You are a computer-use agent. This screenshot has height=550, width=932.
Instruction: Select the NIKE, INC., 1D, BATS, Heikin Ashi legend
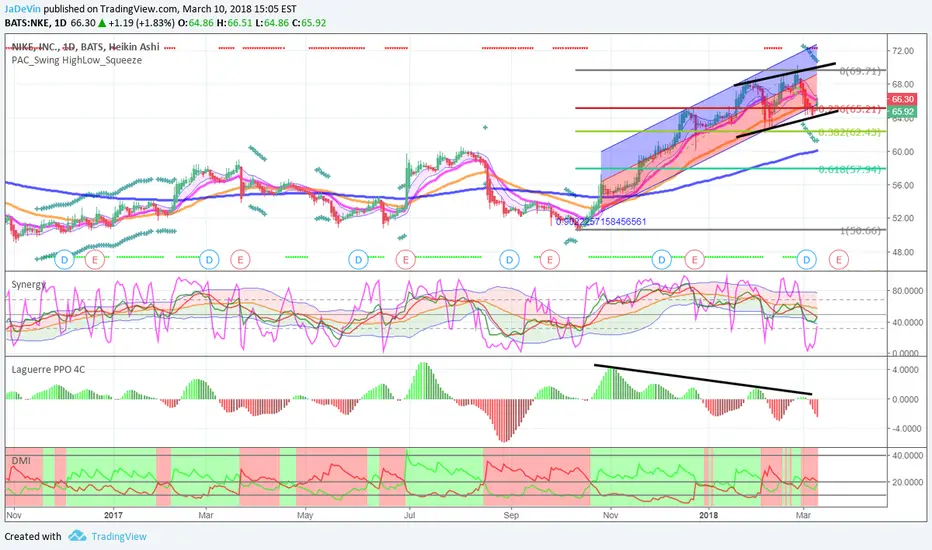tap(86, 47)
